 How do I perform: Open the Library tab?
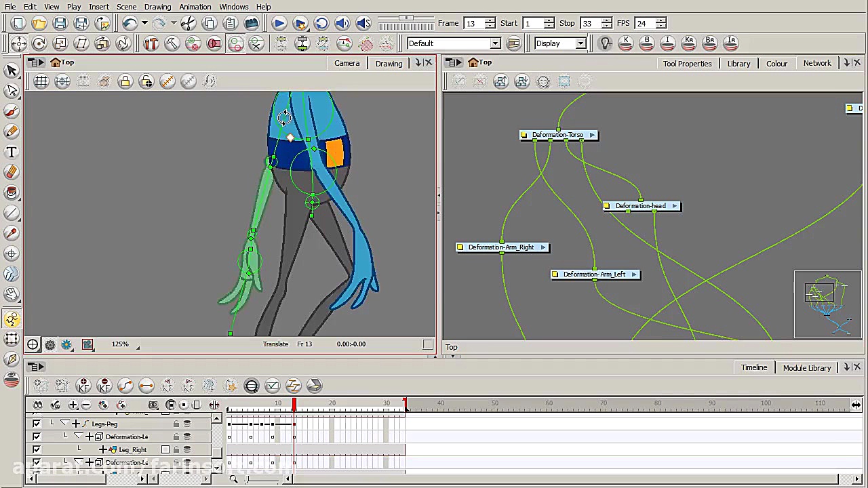pyautogui.click(x=738, y=64)
